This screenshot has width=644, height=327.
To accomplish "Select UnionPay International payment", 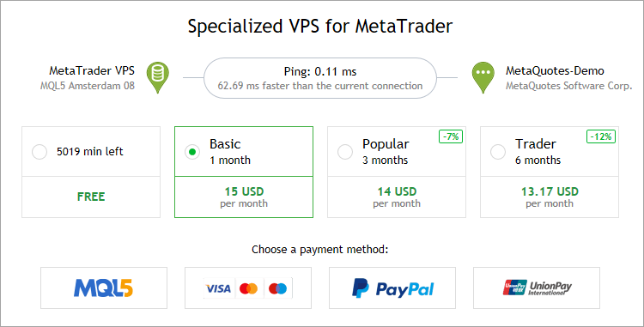I will click(537, 288).
